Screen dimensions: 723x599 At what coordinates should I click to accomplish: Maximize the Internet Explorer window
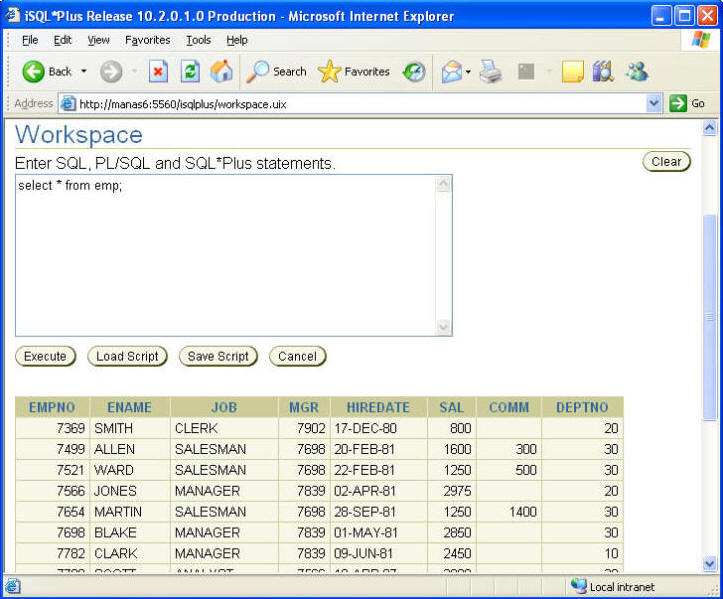684,16
